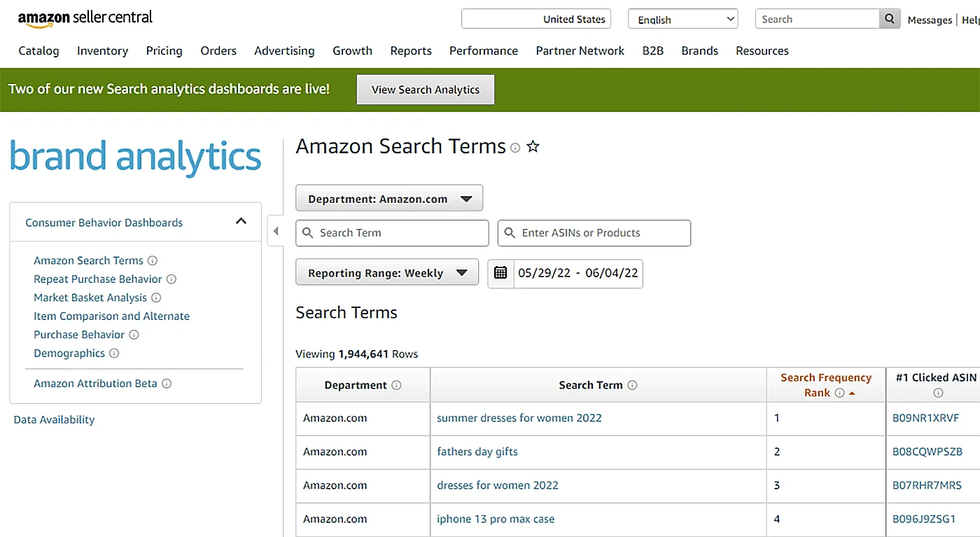Open the Resources menu
The width and height of the screenshot is (980, 537).
coord(762,50)
